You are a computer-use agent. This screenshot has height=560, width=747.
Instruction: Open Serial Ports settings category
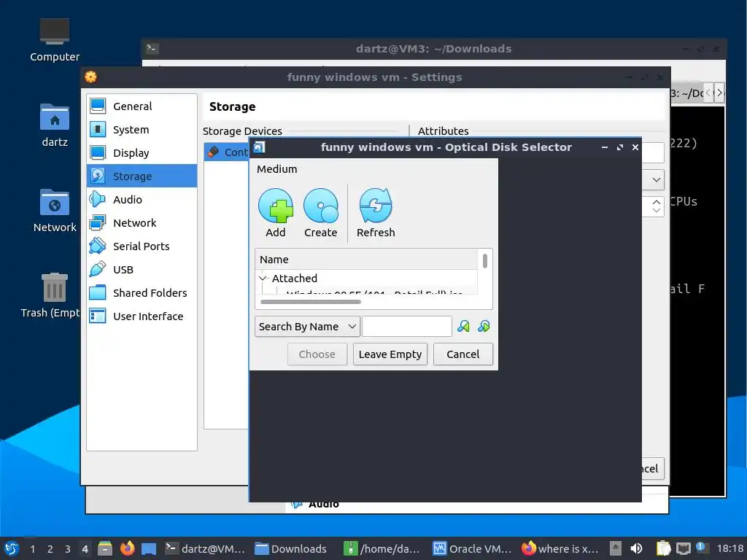(x=142, y=246)
